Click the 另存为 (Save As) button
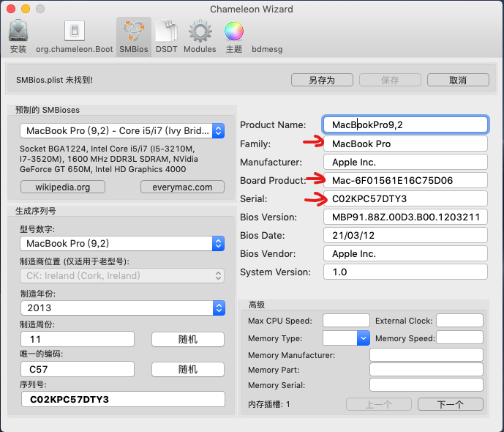Viewport: 504px width, 432px height. 322,80
